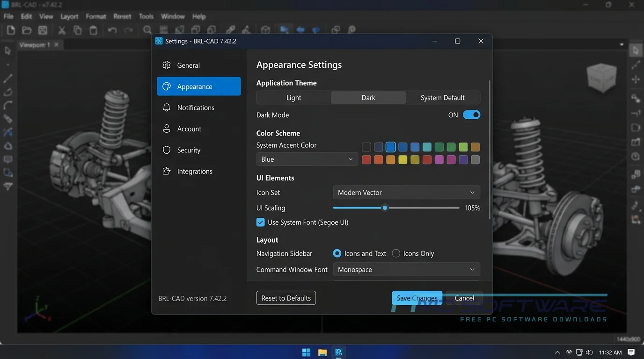Open File Explorer from taskbar
This screenshot has height=359, width=644.
click(322, 352)
